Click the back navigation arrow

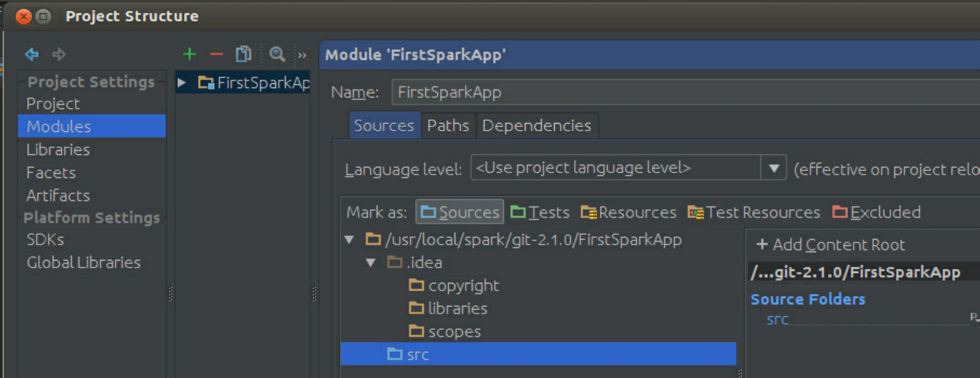pyautogui.click(x=32, y=54)
